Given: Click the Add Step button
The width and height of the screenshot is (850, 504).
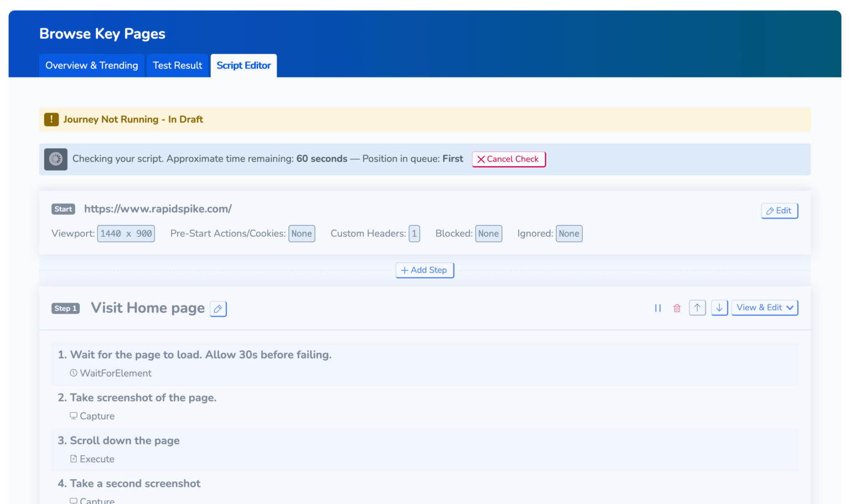Looking at the screenshot, I should click(x=424, y=270).
